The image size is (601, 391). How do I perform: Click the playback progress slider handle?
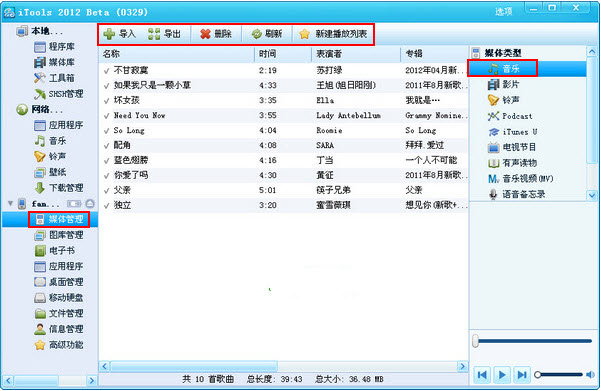476,341
